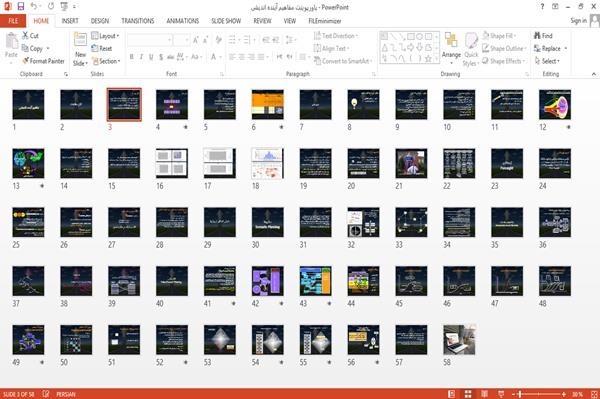Open Shape Fill dropdown
The height and width of the screenshot is (399, 600).
tap(499, 36)
